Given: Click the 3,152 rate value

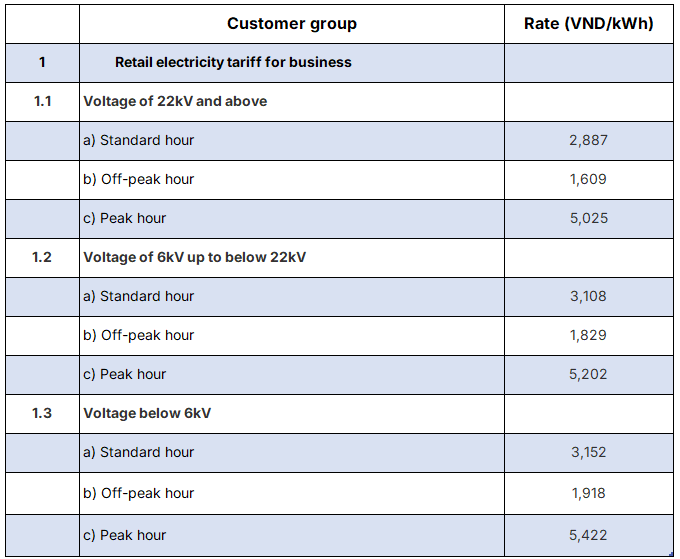Looking at the screenshot, I should (588, 452).
